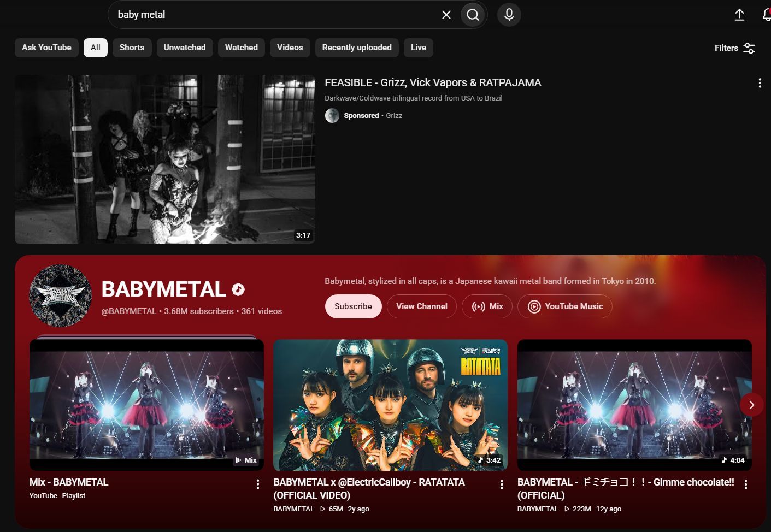This screenshot has height=532, width=771.
Task: Click the View Channel button
Action: pyautogui.click(x=422, y=306)
